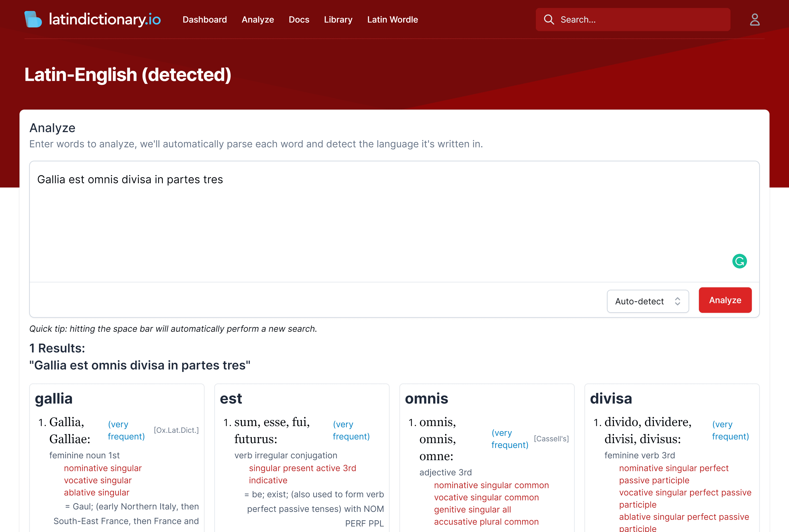The image size is (789, 532).
Task: Click the gallia result card heading
Action: tap(54, 398)
